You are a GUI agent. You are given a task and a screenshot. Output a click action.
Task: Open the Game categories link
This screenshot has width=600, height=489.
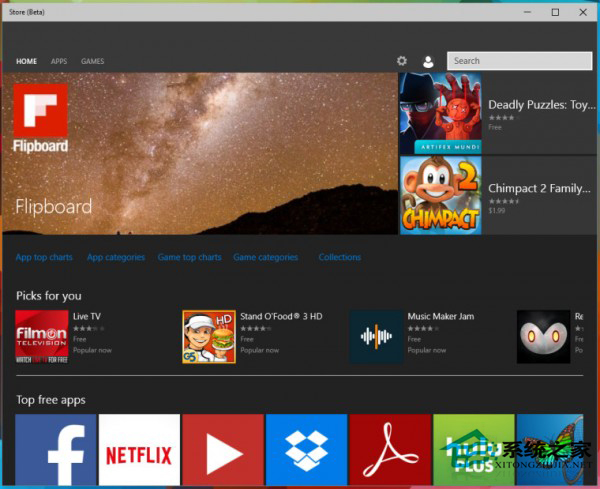pos(265,257)
